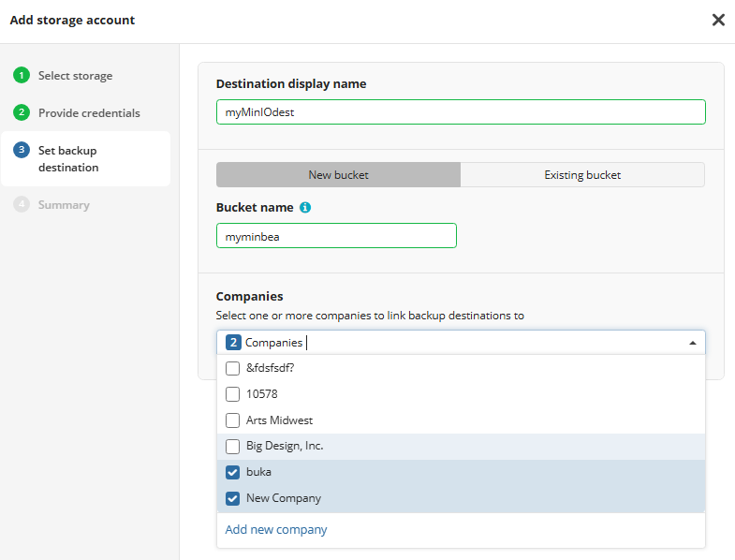The image size is (735, 560).
Task: Click the Add new company link
Action: (x=276, y=530)
